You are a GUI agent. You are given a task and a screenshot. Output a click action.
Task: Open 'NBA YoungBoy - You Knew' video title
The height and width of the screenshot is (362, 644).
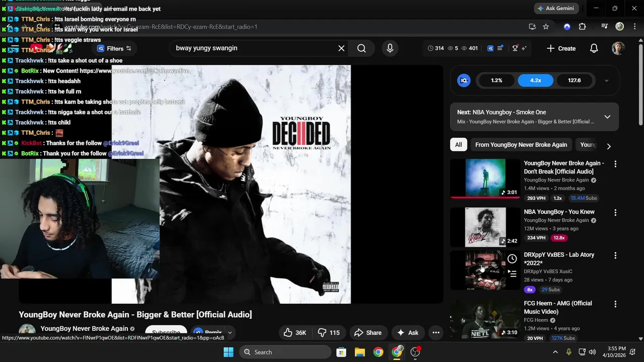click(x=559, y=212)
